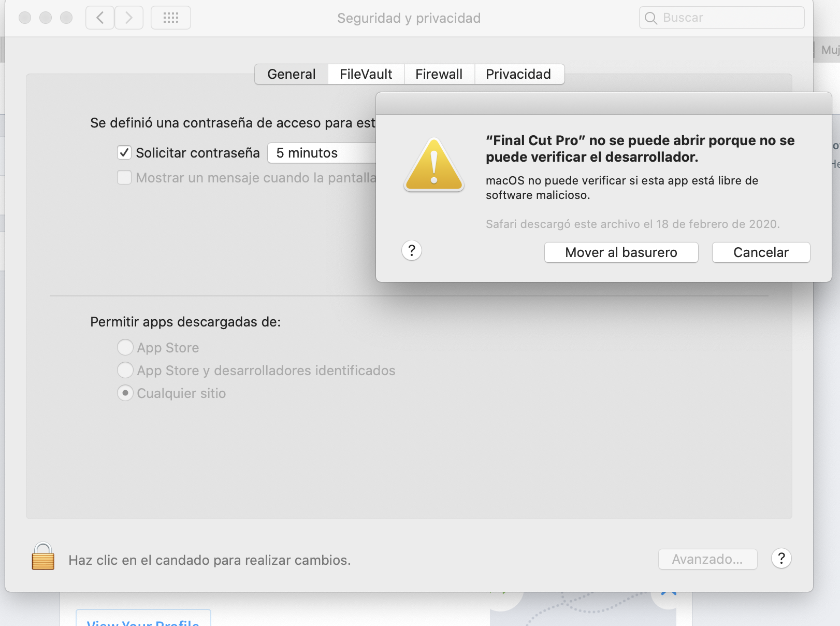This screenshot has height=626, width=840.
Task: Open help at the bottom of Security pane
Action: click(781, 559)
